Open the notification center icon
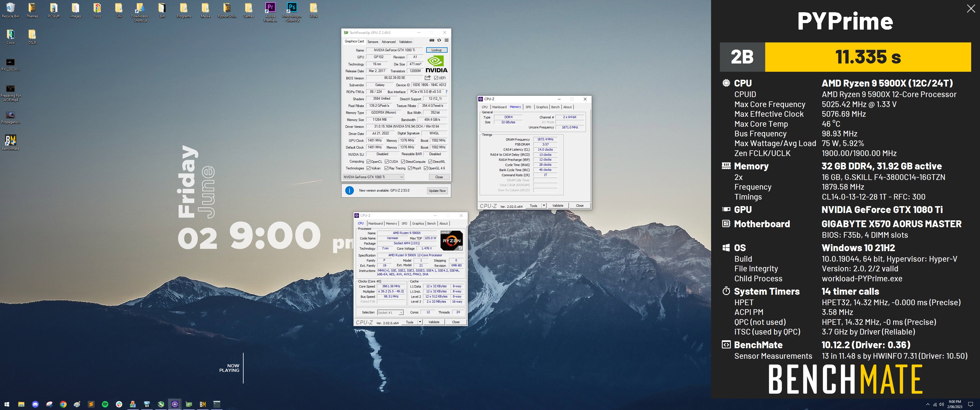980x410 pixels. click(971, 404)
